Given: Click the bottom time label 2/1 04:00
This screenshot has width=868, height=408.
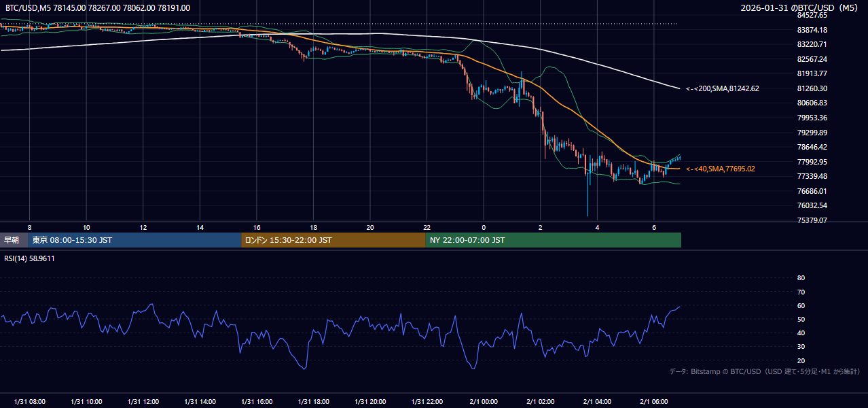Looking at the screenshot, I should click(597, 402).
